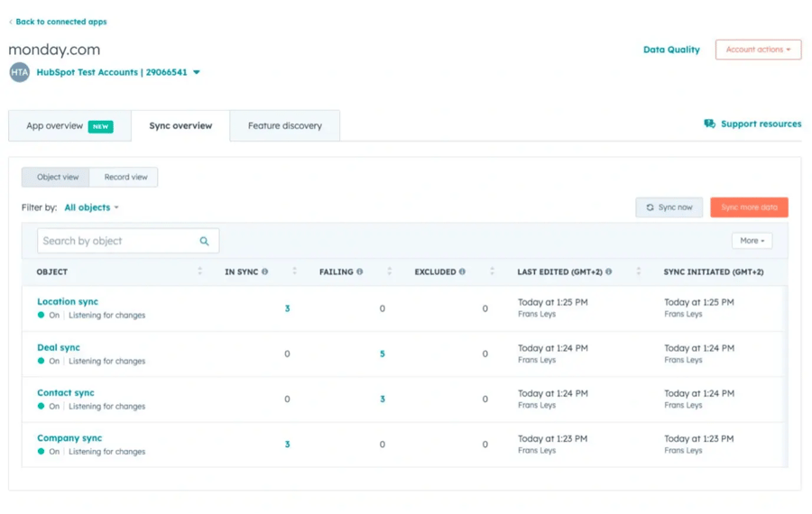Image resolution: width=812 pixels, height=514 pixels.
Task: Click Listening for changes under Deal sync
Action: click(x=106, y=362)
